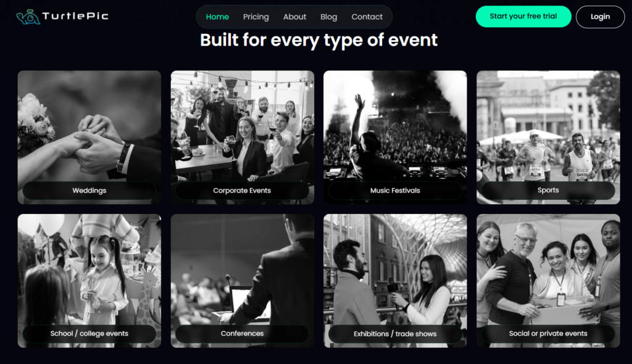The image size is (632, 364).
Task: Open the About menu link
Action: tap(294, 17)
